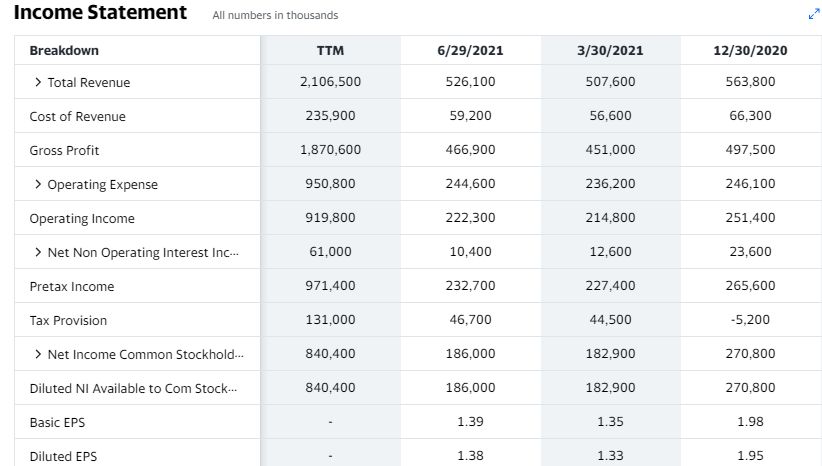Viewport: 822px width, 466px height.
Task: Expand Net Non Operating Interest Income row
Action: pos(38,252)
